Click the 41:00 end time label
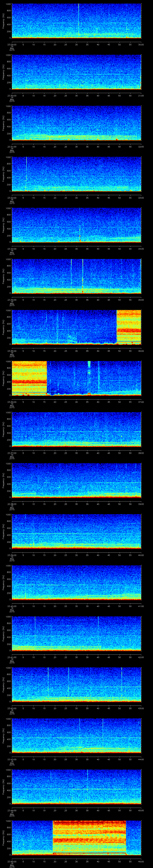The image size is (153, 868). pos(141,606)
